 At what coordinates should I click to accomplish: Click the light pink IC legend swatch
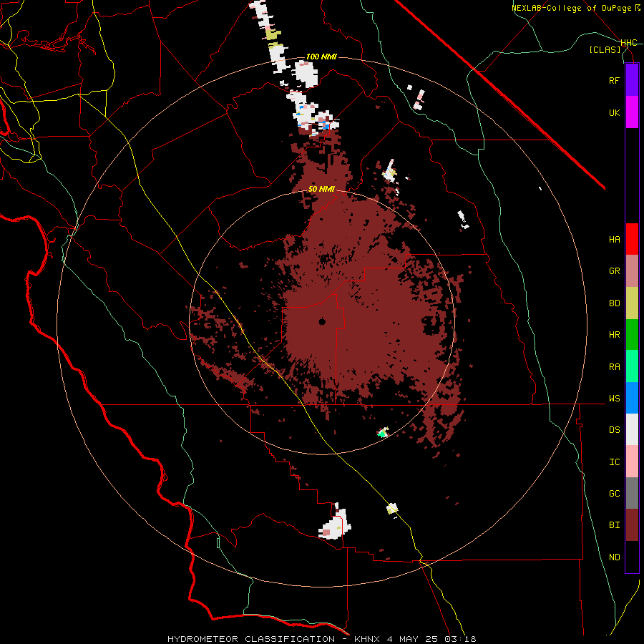[632, 462]
